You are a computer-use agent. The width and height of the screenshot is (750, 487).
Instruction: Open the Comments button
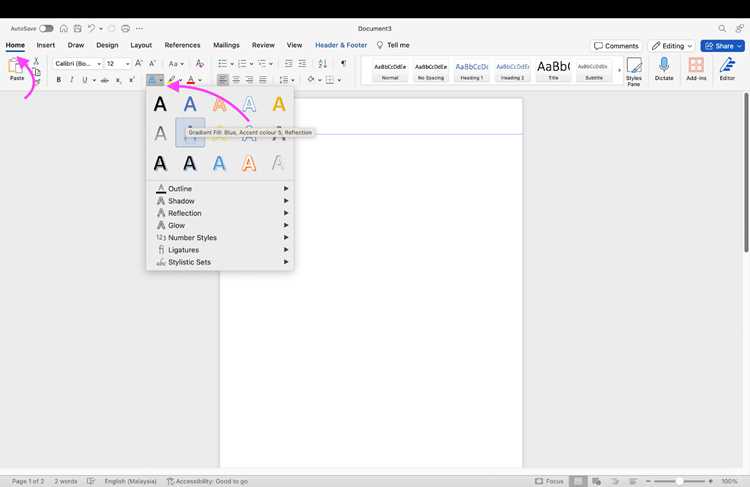click(616, 46)
